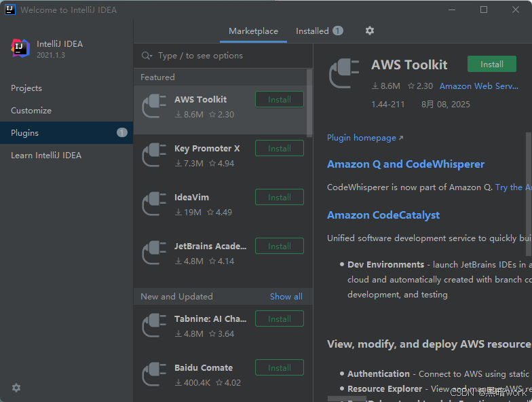Select the IdeaVim plugin name
The width and height of the screenshot is (532, 402).
coord(191,197)
